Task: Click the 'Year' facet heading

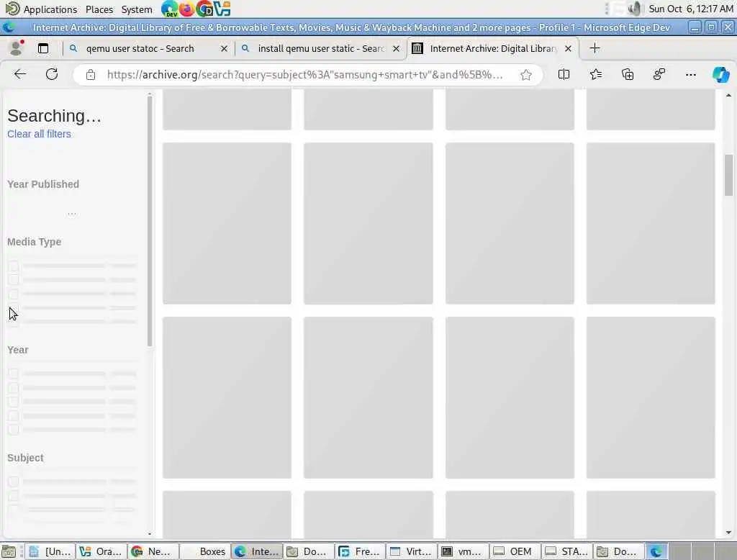Action: (18, 350)
